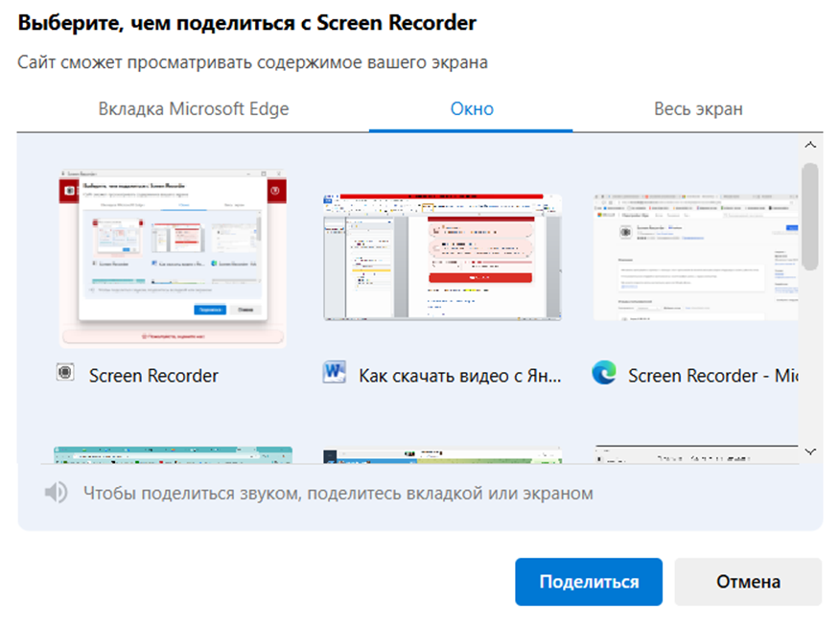The width and height of the screenshot is (840, 625).
Task: Open the Весь экран tab
Action: point(698,109)
